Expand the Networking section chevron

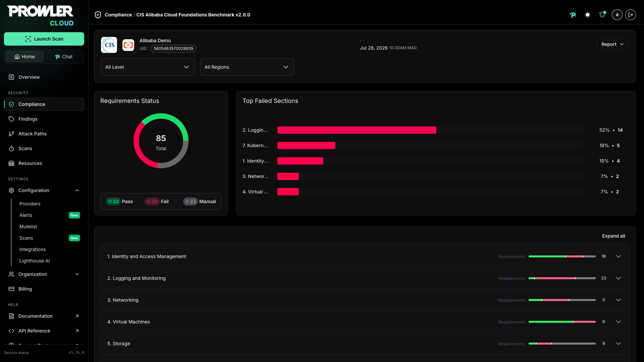point(619,300)
